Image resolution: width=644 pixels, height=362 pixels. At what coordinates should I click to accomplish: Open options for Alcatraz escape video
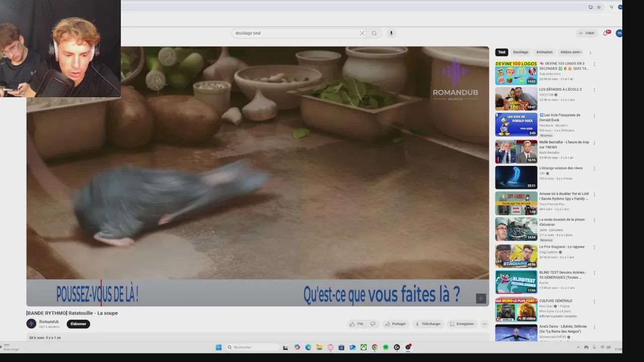tap(594, 220)
